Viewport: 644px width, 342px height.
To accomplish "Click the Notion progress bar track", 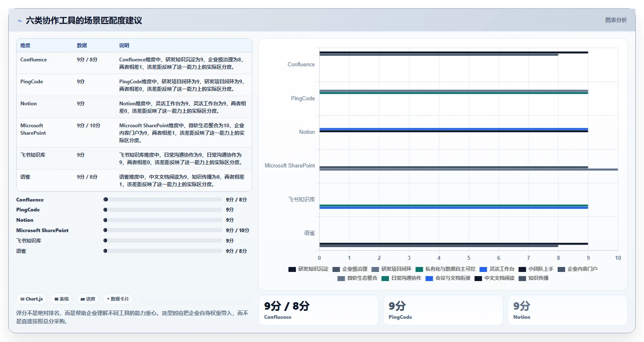I will [163, 220].
